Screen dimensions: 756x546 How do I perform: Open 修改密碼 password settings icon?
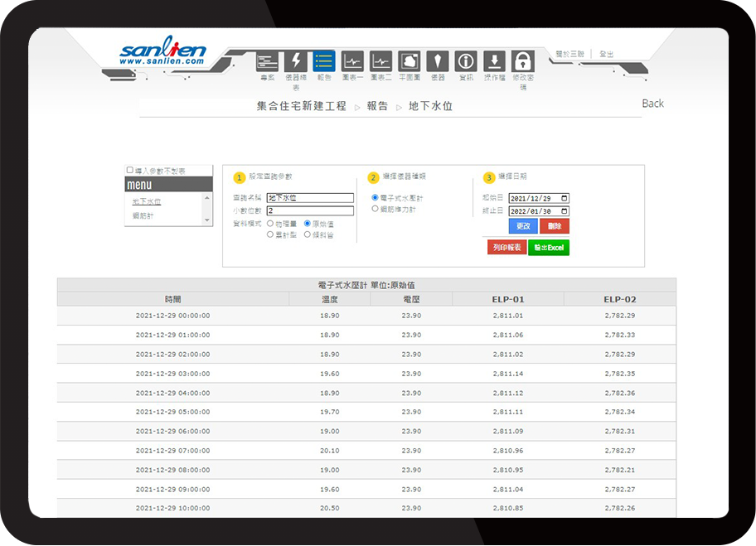(521, 62)
